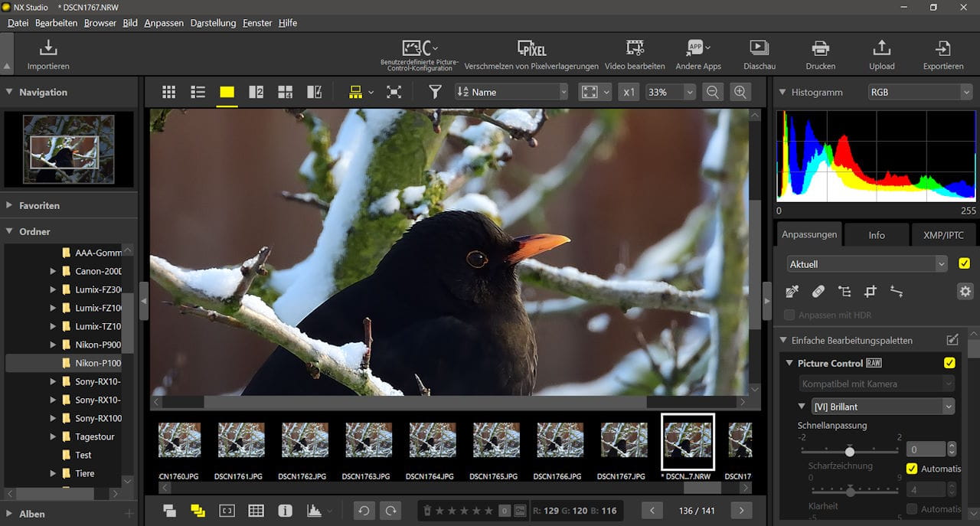
Task: Open the filter funnel icon
Action: coord(435,92)
